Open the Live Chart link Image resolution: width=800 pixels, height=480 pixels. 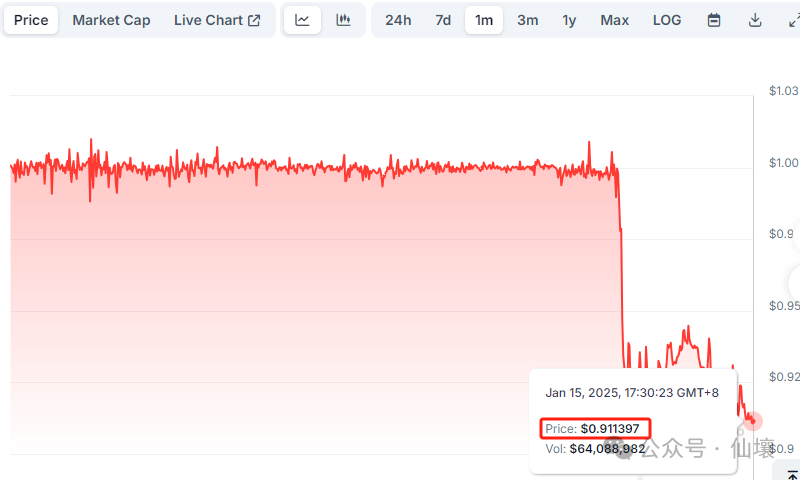(208, 20)
